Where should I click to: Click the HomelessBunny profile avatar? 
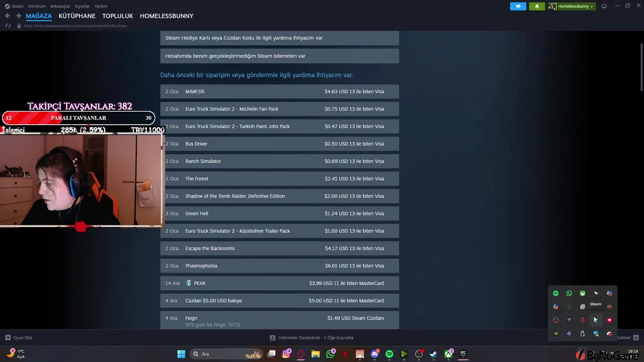coord(552,6)
